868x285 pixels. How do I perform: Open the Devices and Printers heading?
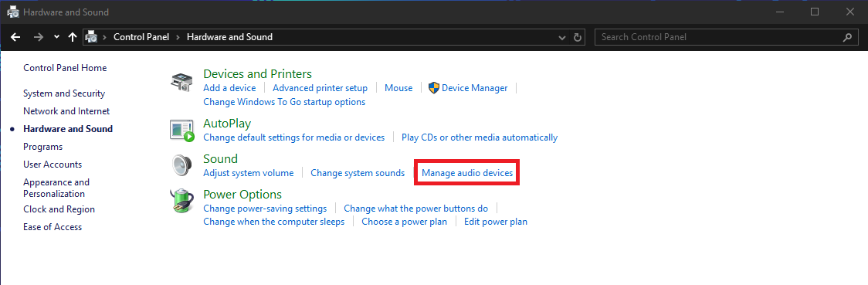pyautogui.click(x=257, y=73)
